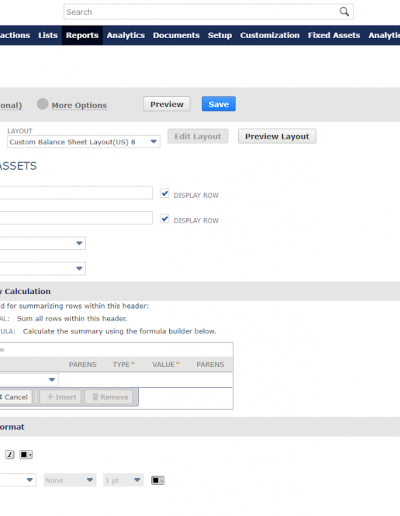Click the Preview Layout button

tap(277, 136)
